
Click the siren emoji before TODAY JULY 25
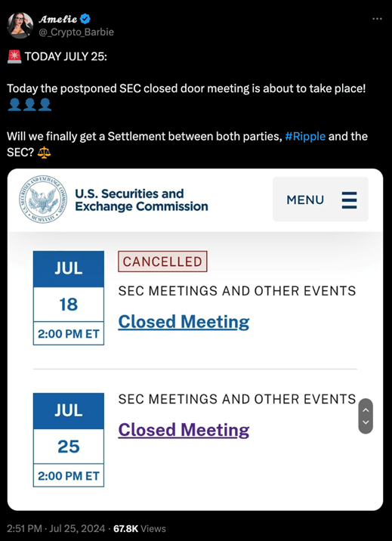coord(14,57)
